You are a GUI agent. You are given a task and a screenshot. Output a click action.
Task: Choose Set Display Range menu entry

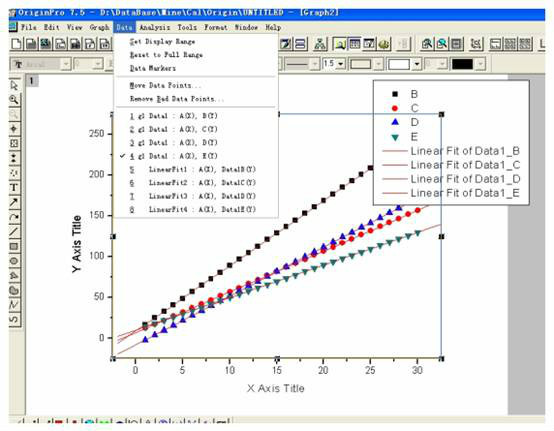click(162, 42)
